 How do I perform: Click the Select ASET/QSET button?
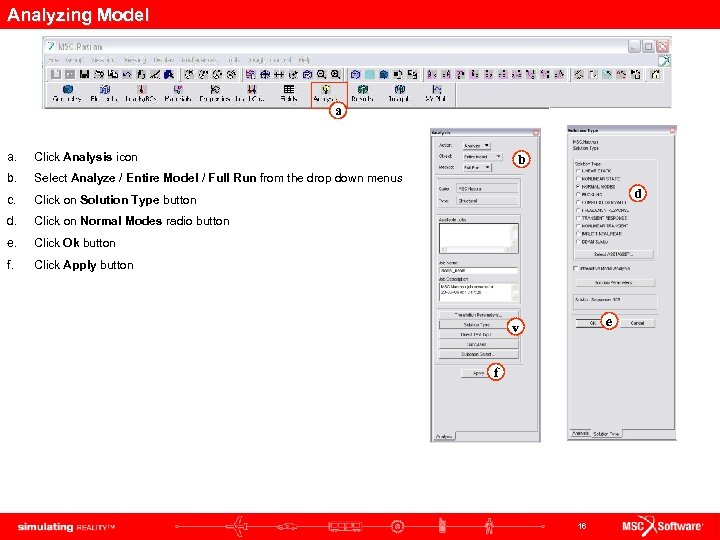tap(613, 254)
